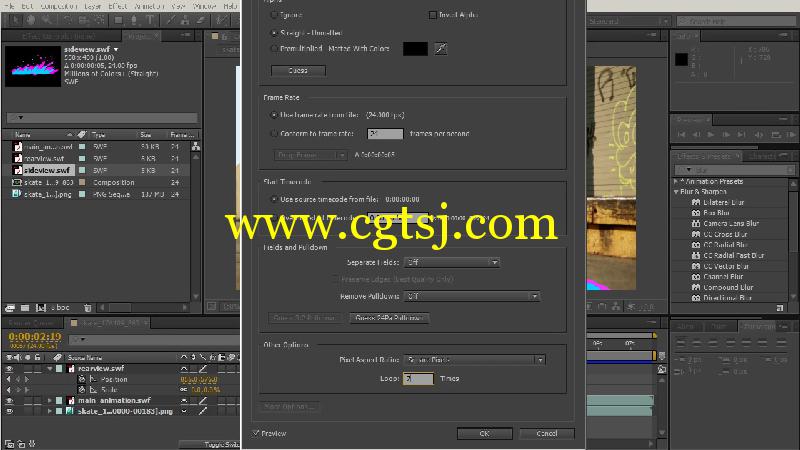Open the Window menu

pyautogui.click(x=205, y=6)
